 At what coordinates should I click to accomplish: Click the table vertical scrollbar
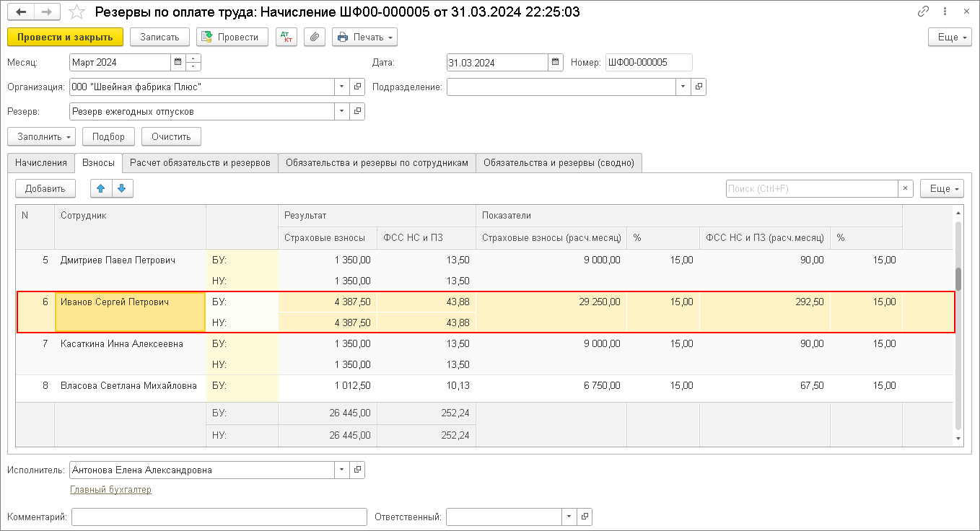pyautogui.click(x=958, y=325)
